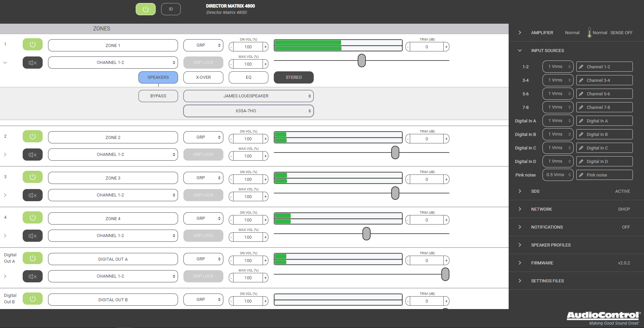Viewport: 644px width, 328px height.
Task: Open the EQ tab
Action: click(248, 77)
